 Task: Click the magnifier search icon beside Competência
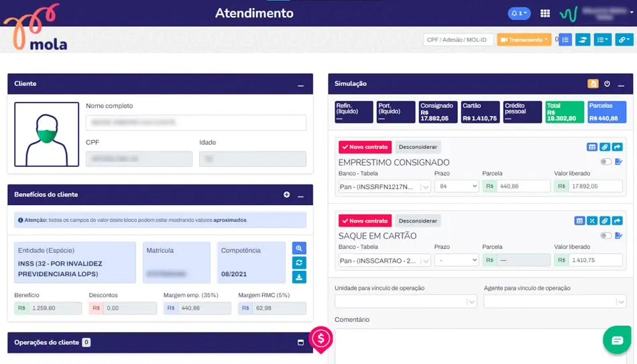click(299, 248)
